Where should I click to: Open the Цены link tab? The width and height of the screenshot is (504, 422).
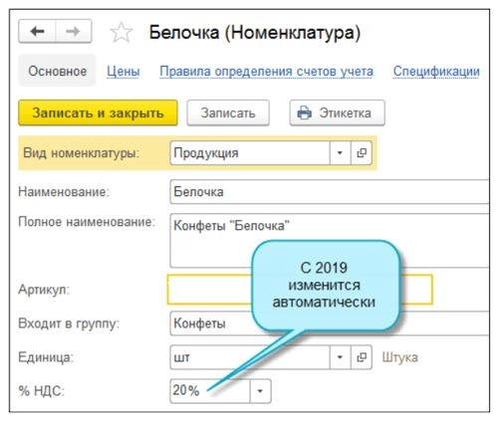tap(124, 71)
